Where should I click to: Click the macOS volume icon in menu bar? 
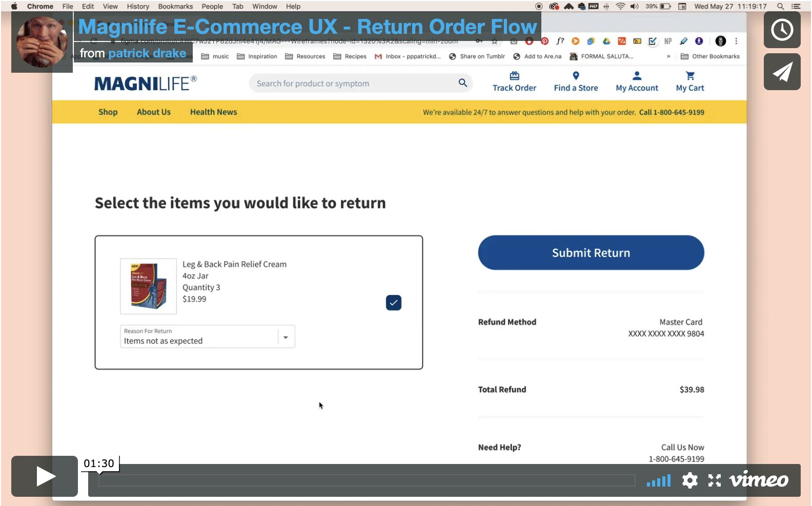635,6
